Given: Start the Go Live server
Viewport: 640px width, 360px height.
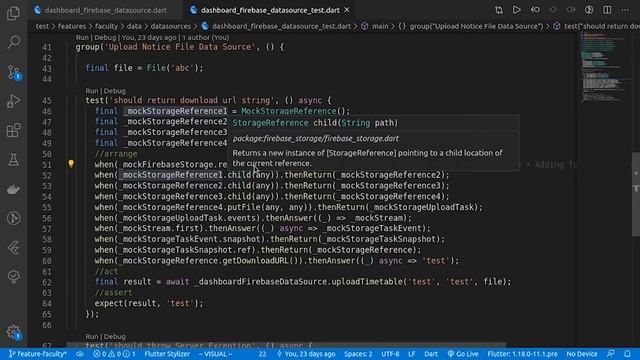Looking at the screenshot, I should coord(463,354).
